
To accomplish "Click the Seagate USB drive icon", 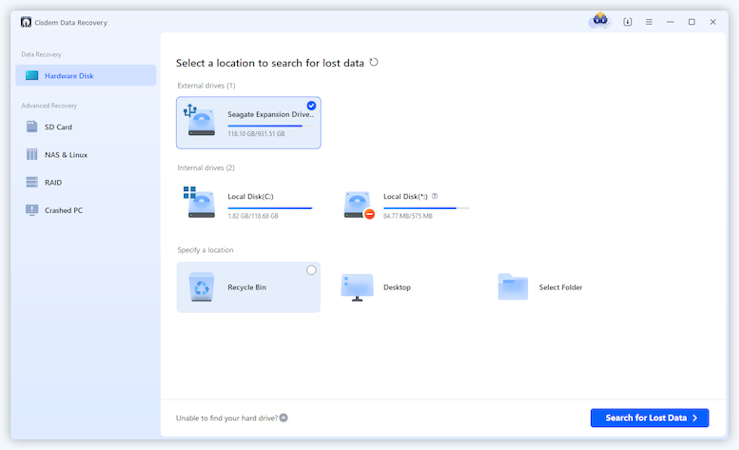I will [x=199, y=121].
